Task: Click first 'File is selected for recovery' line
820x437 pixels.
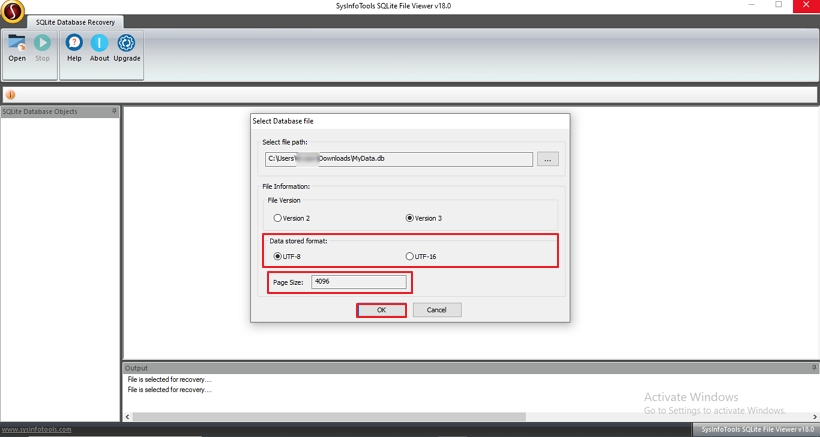Action: point(169,380)
